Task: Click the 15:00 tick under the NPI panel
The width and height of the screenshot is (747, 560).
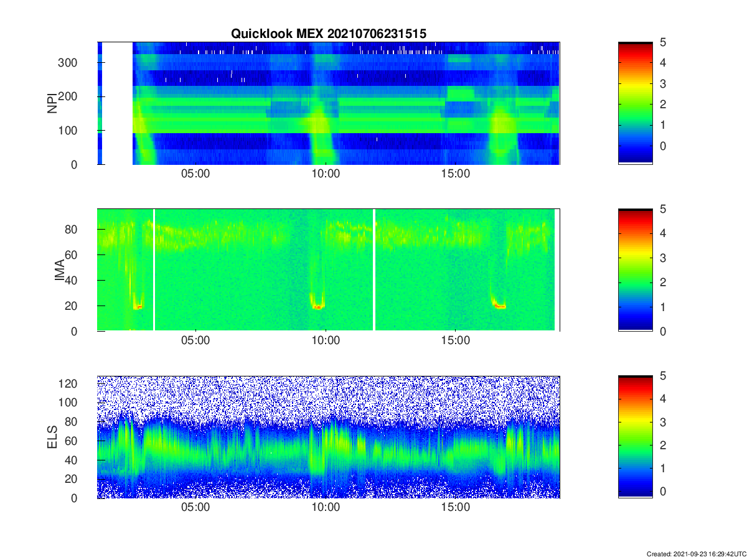Action: click(456, 175)
